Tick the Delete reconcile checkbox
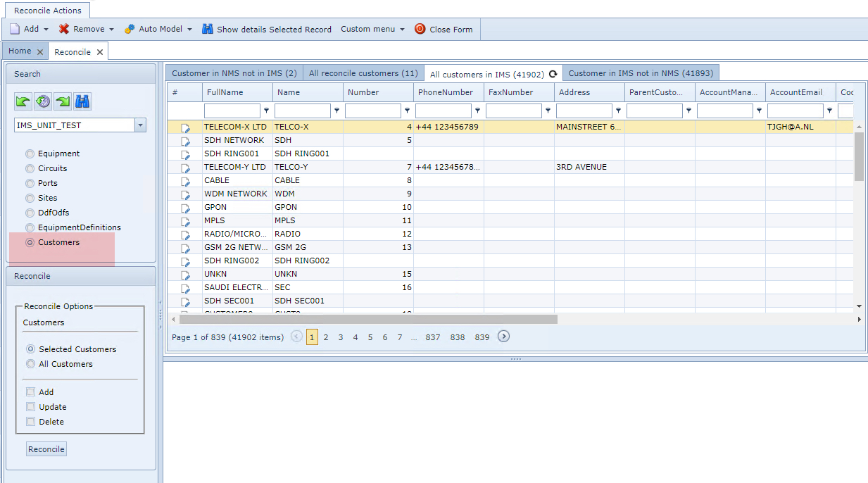 30,422
